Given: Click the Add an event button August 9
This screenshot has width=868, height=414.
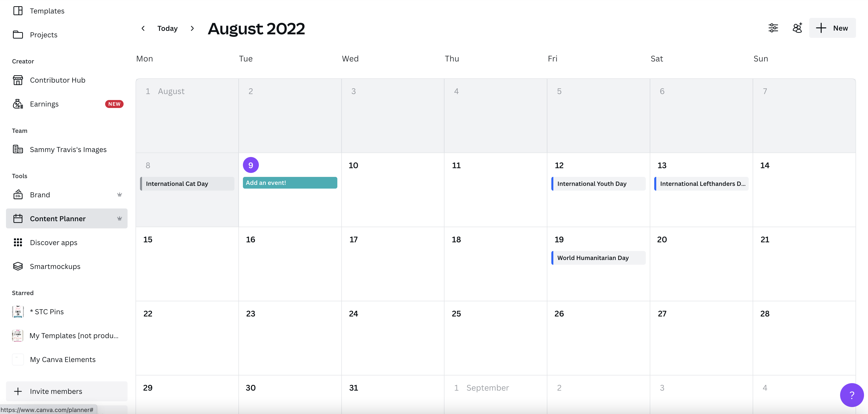Looking at the screenshot, I should [x=289, y=182].
